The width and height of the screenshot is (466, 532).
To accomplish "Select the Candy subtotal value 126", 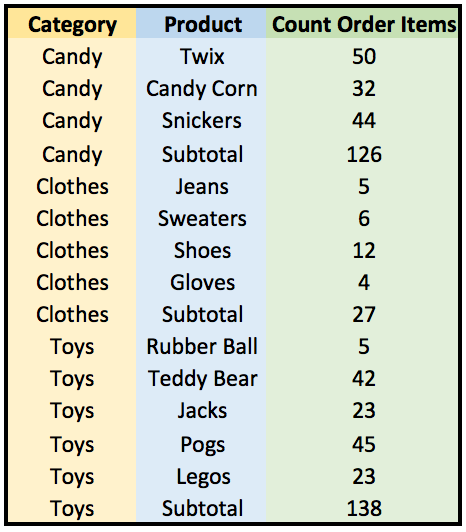I will point(364,154).
